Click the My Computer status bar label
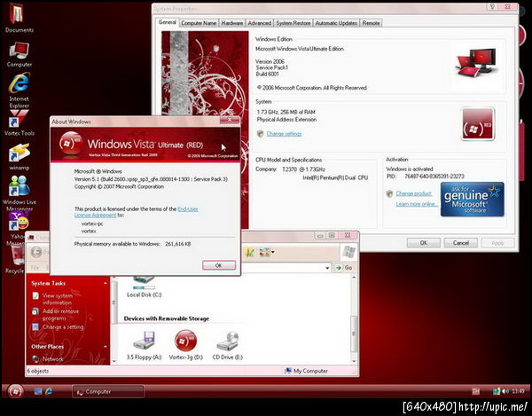 [x=306, y=371]
